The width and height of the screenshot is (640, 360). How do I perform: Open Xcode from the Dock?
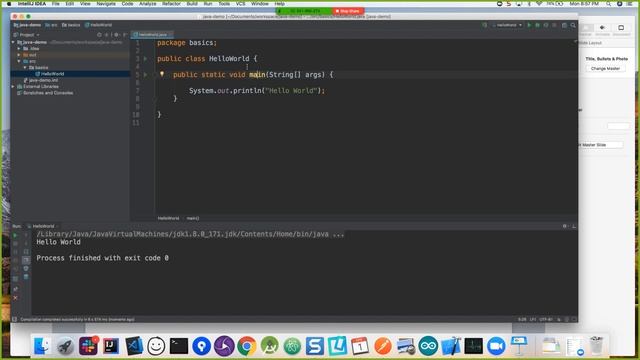pos(451,346)
